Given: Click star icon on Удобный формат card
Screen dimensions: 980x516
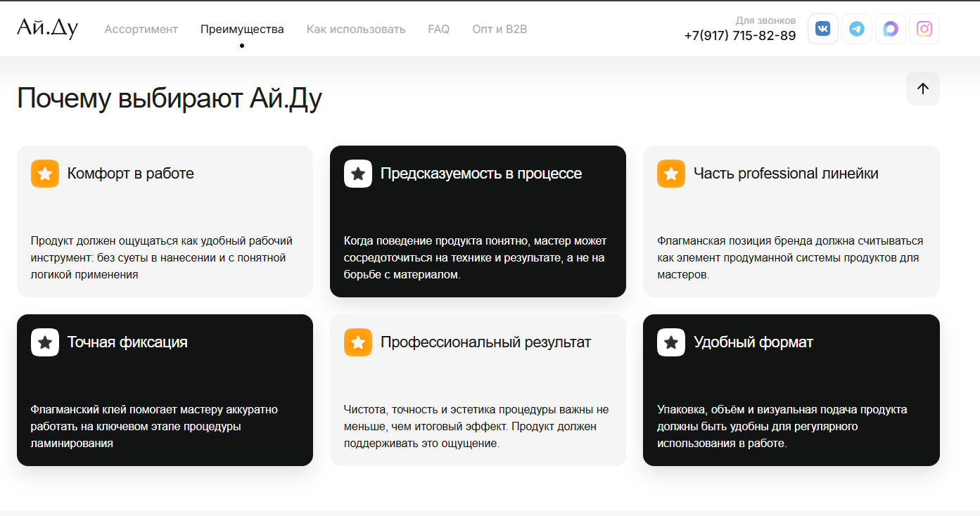Looking at the screenshot, I should [671, 342].
